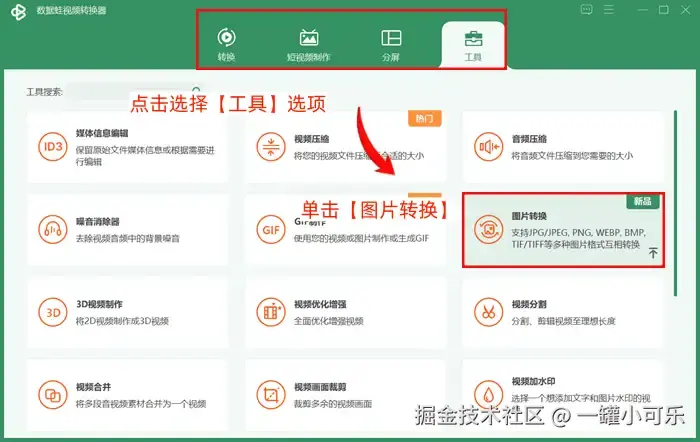Click the 图片转换 title text
This screenshot has width=700, height=442.
(x=529, y=216)
